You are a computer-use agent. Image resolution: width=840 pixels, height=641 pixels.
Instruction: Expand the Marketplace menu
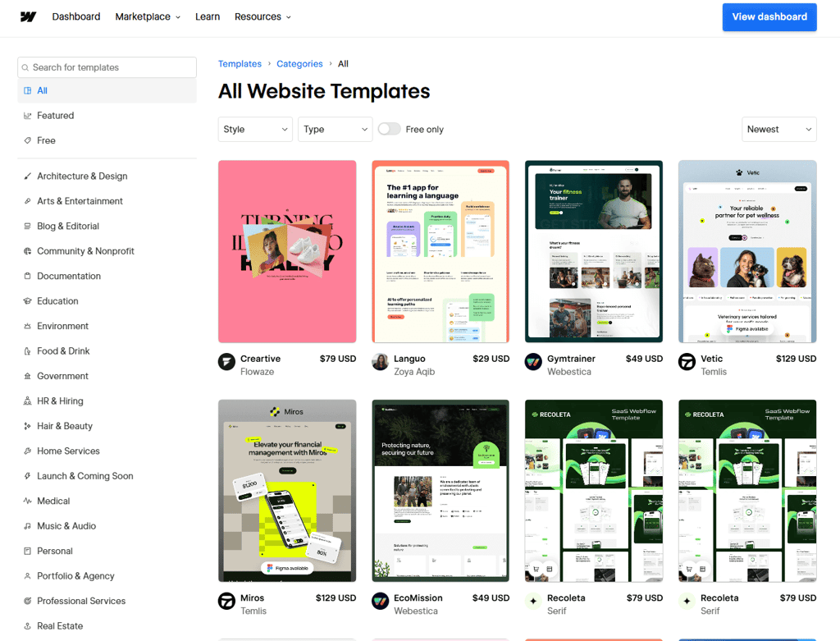pyautogui.click(x=148, y=16)
